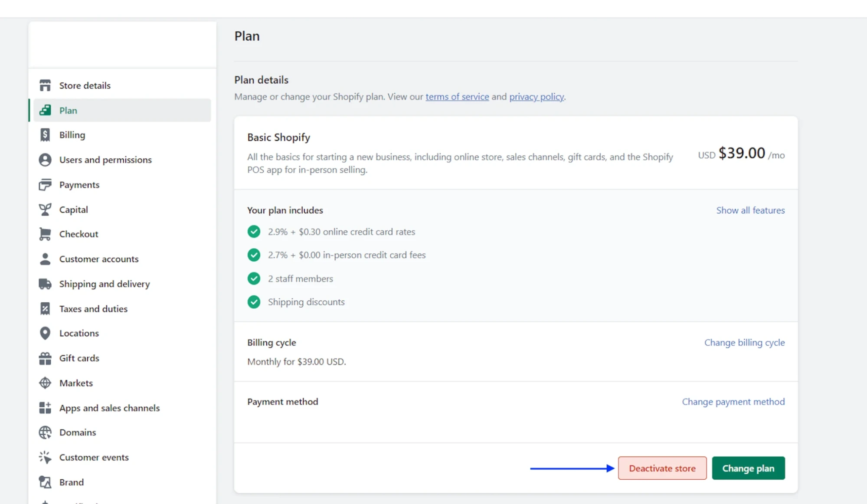Click the '2 staff members' feature text
867x504 pixels.
click(301, 278)
